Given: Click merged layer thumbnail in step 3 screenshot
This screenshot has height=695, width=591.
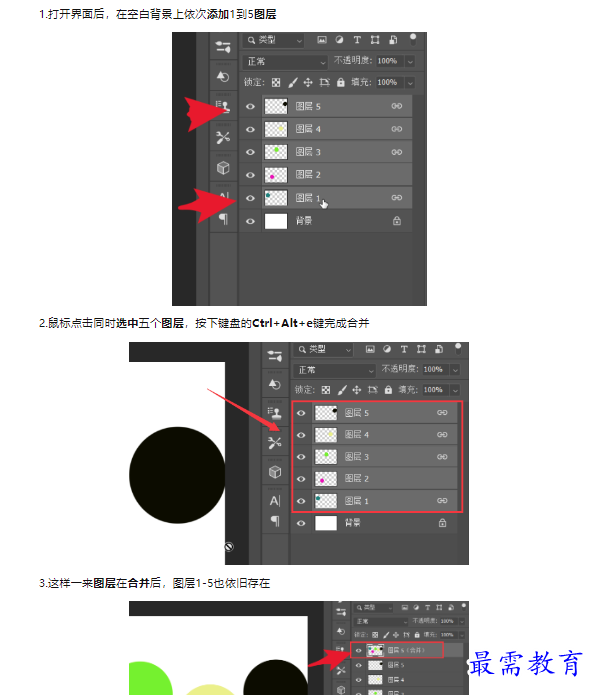Looking at the screenshot, I should [x=375, y=650].
